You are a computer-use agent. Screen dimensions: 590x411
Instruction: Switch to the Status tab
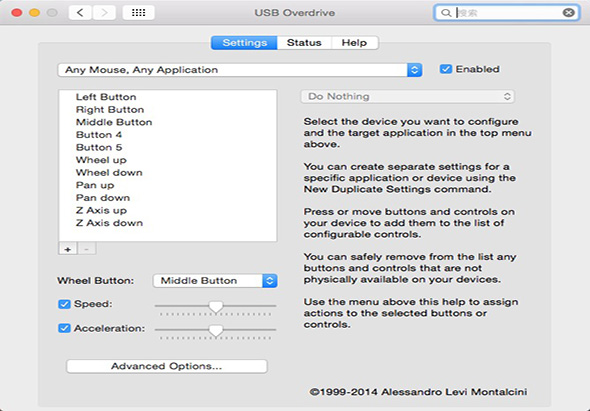click(304, 43)
